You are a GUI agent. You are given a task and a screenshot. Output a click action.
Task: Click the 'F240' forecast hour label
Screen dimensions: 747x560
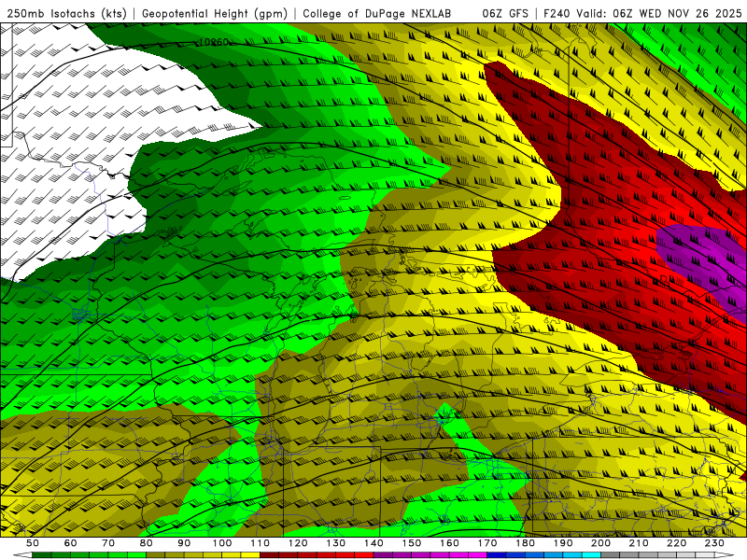tap(556, 13)
